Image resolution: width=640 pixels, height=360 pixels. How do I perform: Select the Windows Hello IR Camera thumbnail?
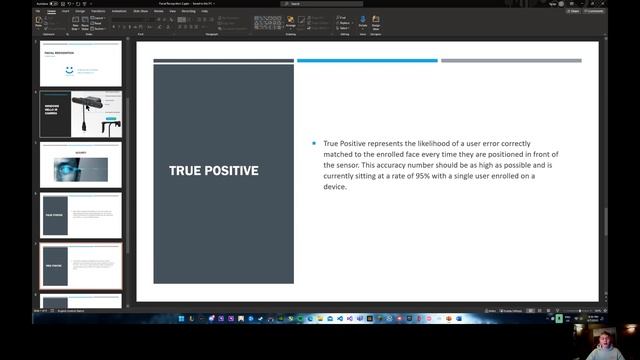pyautogui.click(x=81, y=114)
